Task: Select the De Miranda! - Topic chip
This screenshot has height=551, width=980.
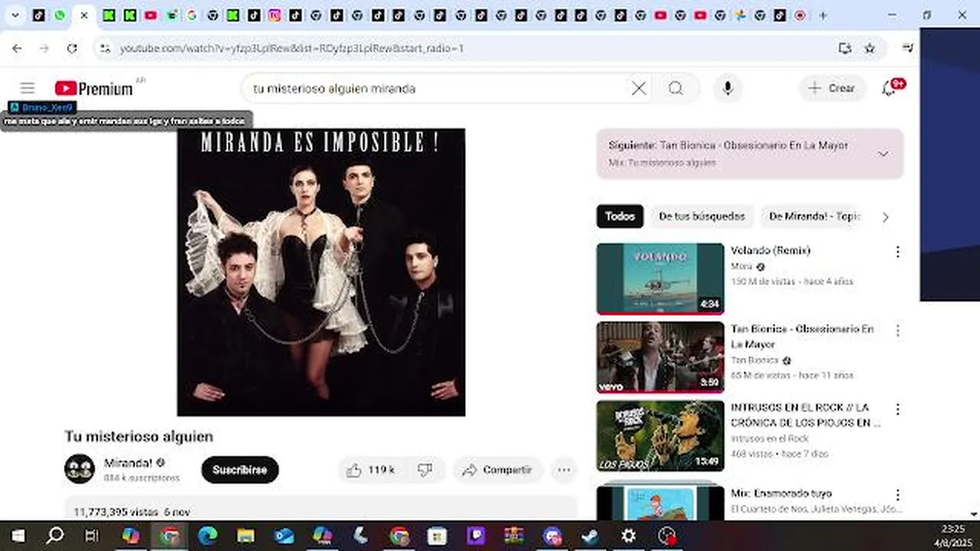Action: [x=815, y=217]
